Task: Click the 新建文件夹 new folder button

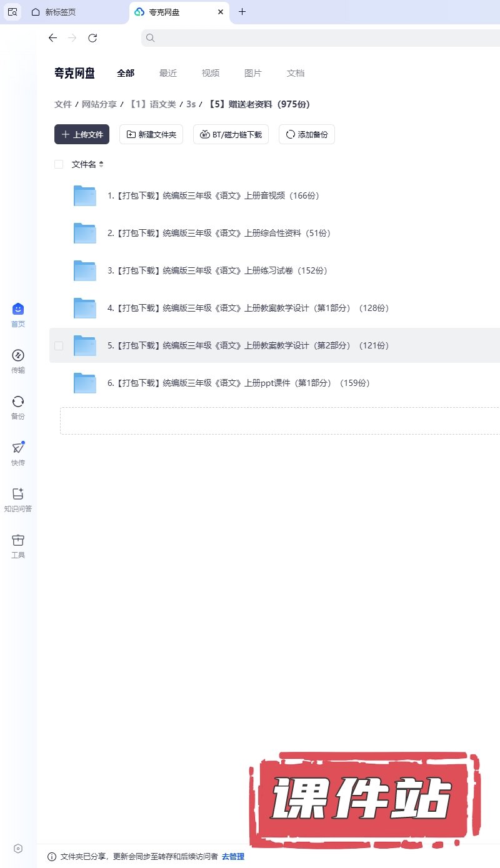Action: (x=151, y=134)
